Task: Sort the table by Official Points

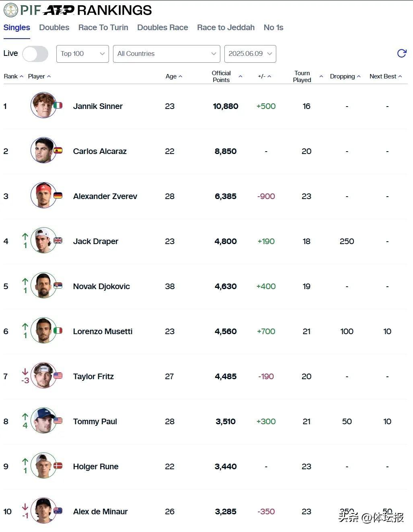Action: coord(222,76)
